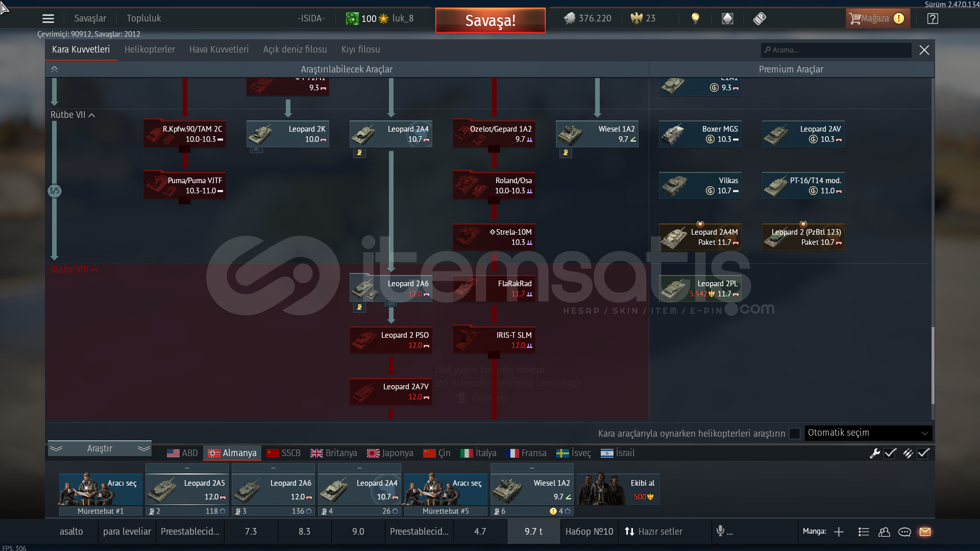Open the warbonds shop icon

pos(727,18)
